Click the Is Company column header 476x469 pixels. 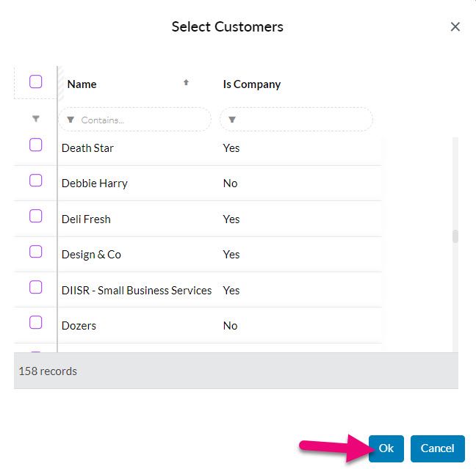(x=252, y=84)
